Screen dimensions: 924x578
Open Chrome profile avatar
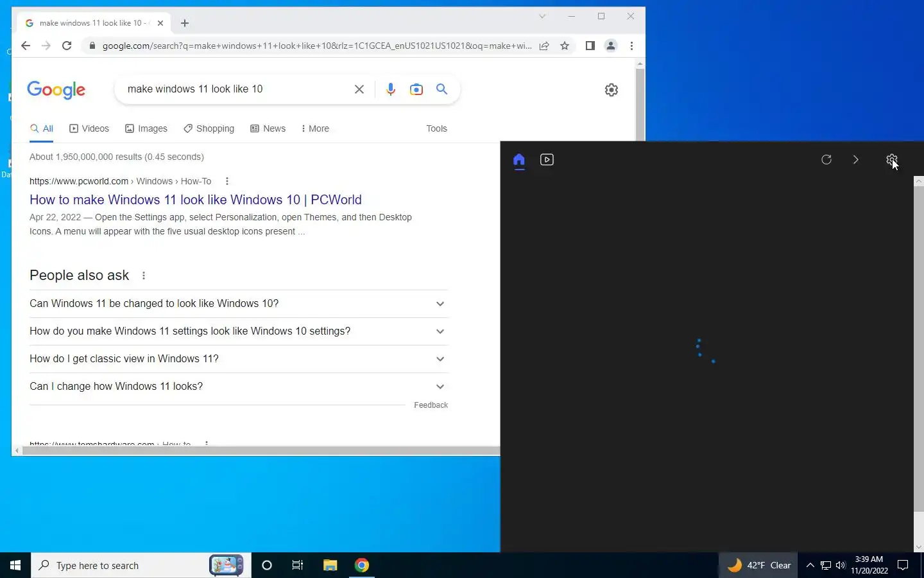[611, 46]
